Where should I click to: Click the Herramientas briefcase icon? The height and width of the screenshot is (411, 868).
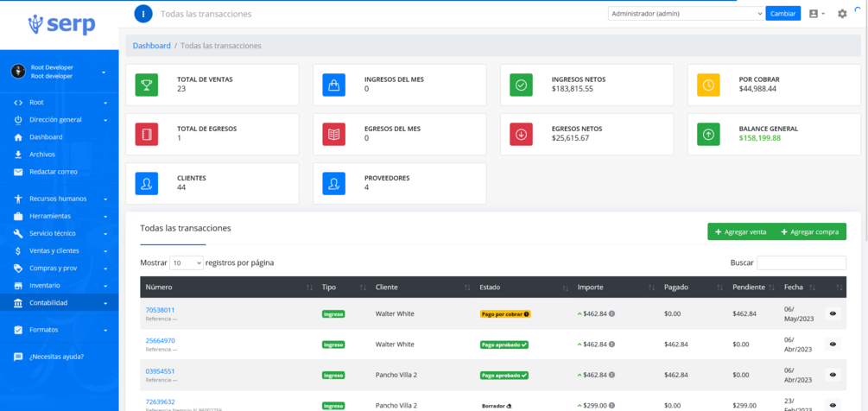(x=18, y=216)
